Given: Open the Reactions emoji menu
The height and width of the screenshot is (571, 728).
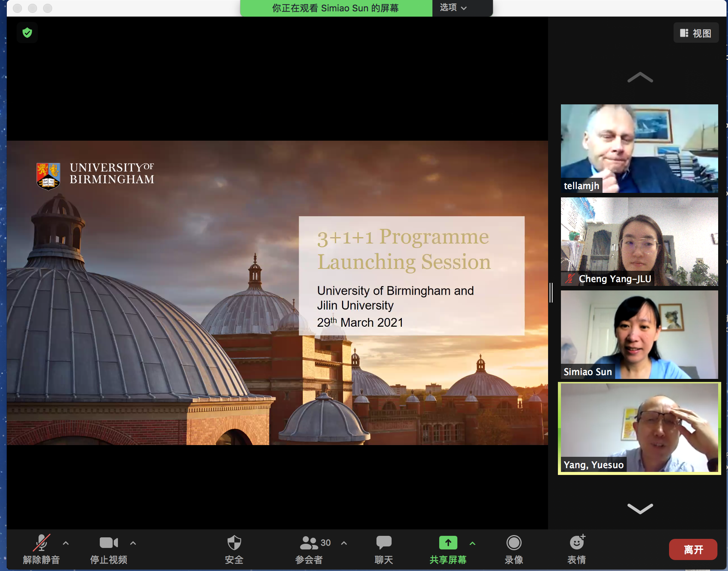Looking at the screenshot, I should coord(577,543).
